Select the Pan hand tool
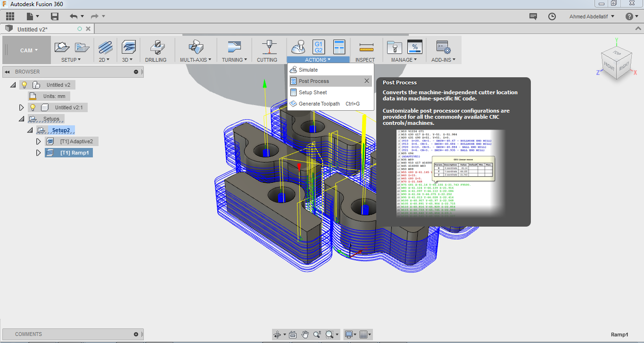644x343 pixels. click(305, 334)
